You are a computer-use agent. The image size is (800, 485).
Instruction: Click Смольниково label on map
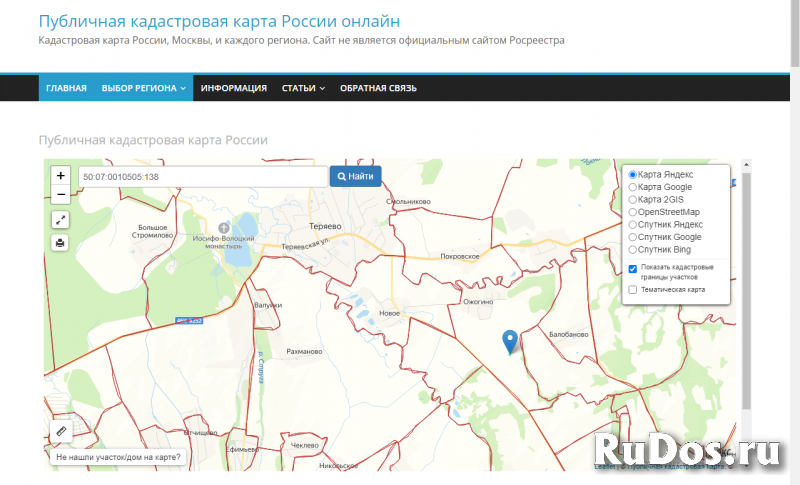point(408,201)
